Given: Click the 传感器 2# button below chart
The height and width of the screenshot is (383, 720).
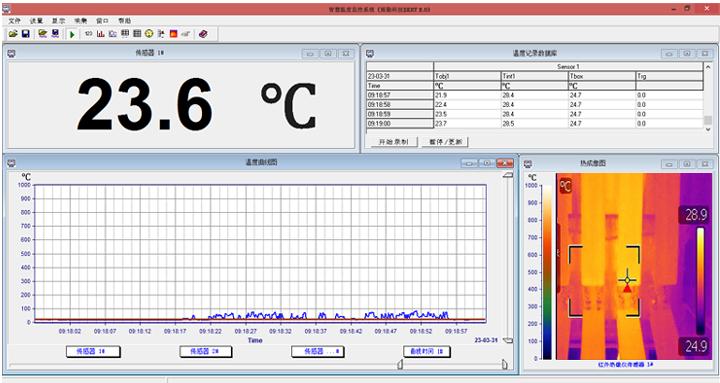Looking at the screenshot, I should point(205,351).
